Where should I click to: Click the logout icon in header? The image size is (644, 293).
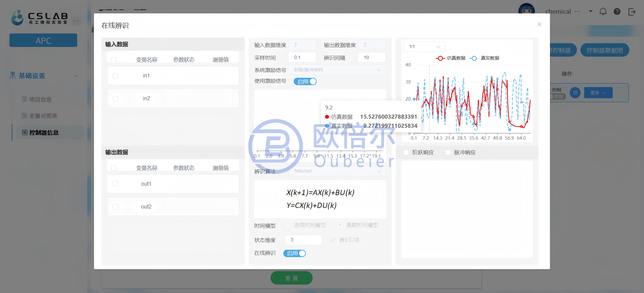tap(632, 12)
